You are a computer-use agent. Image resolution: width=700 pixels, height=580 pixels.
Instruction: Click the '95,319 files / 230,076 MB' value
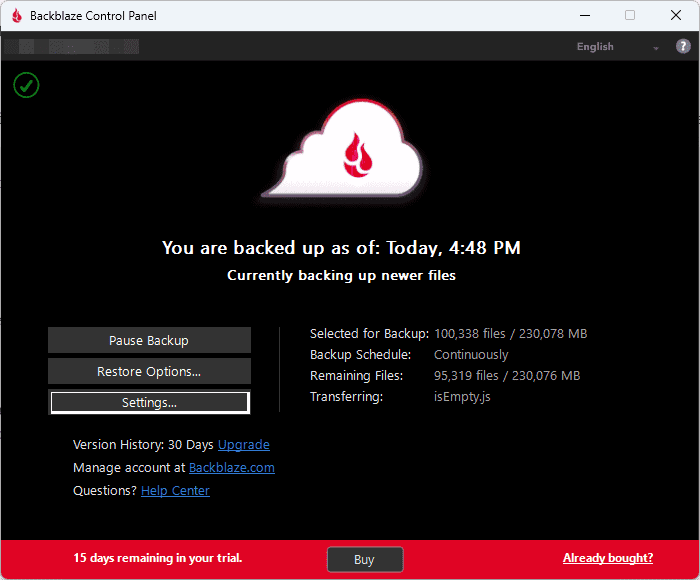click(x=507, y=376)
